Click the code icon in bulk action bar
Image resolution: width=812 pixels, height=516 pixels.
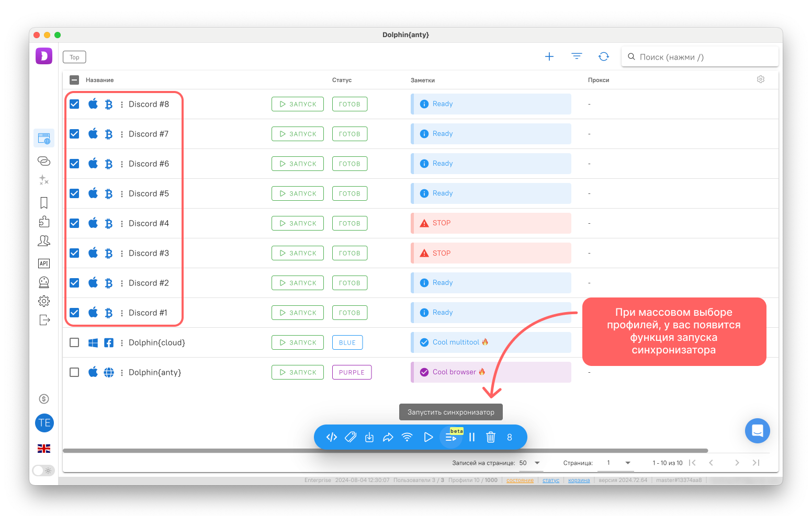pyautogui.click(x=332, y=437)
